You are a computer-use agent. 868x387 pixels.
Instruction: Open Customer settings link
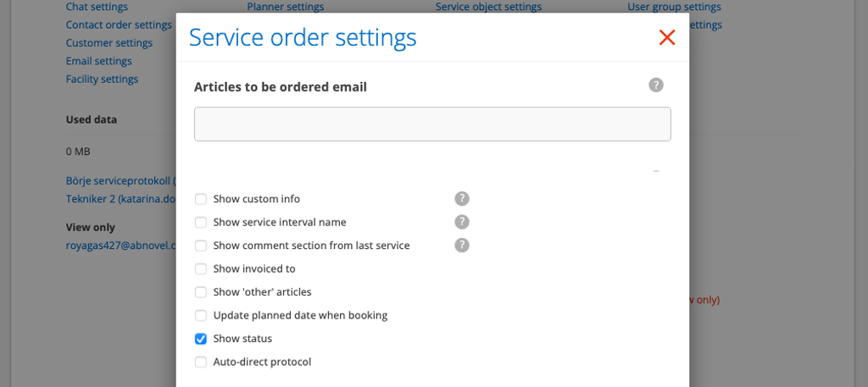pyautogui.click(x=109, y=42)
